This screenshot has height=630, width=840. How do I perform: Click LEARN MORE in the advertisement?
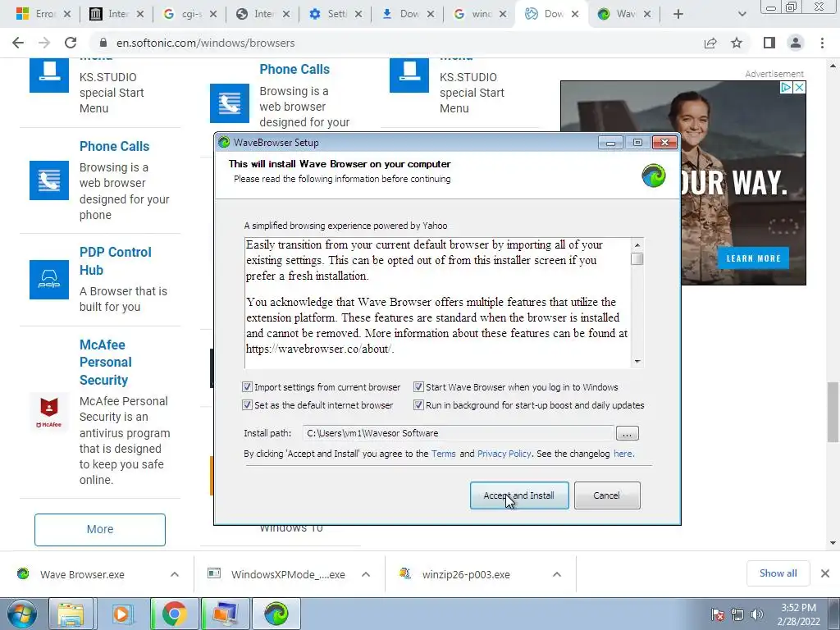pos(753,258)
